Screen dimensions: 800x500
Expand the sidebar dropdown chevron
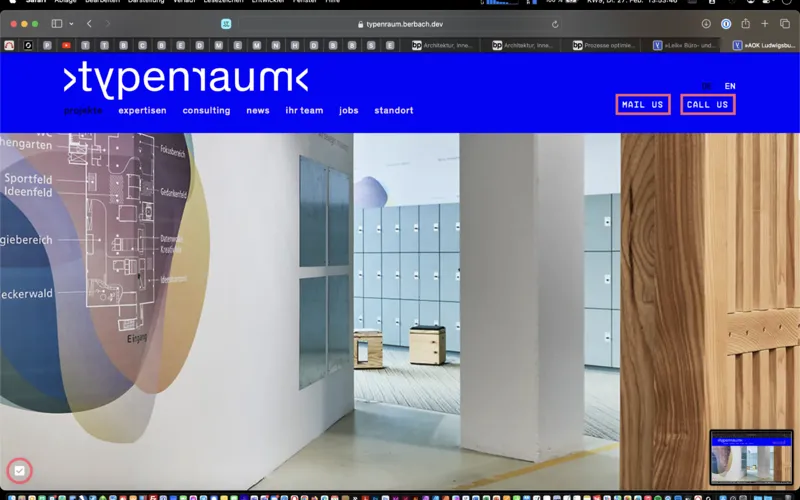pos(71,23)
